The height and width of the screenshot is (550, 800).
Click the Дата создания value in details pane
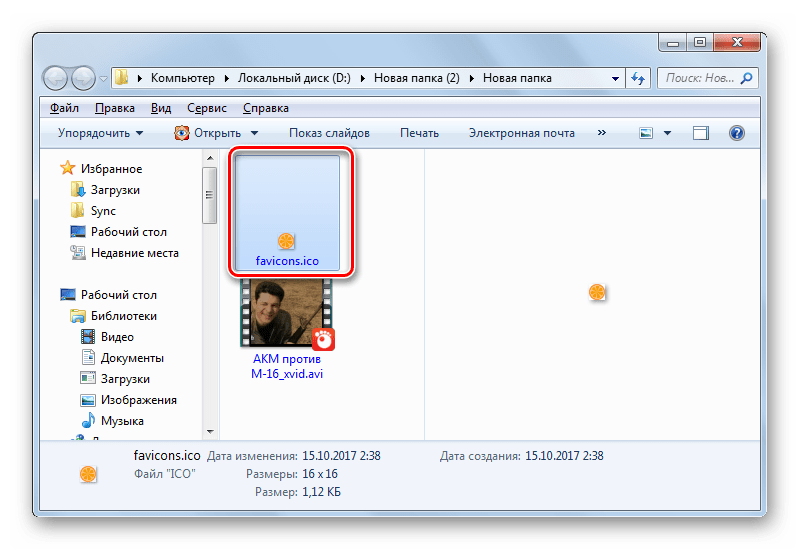pos(564,456)
